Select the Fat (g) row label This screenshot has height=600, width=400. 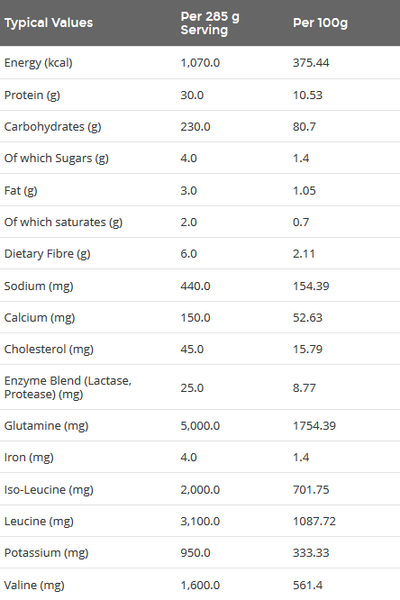click(x=21, y=191)
